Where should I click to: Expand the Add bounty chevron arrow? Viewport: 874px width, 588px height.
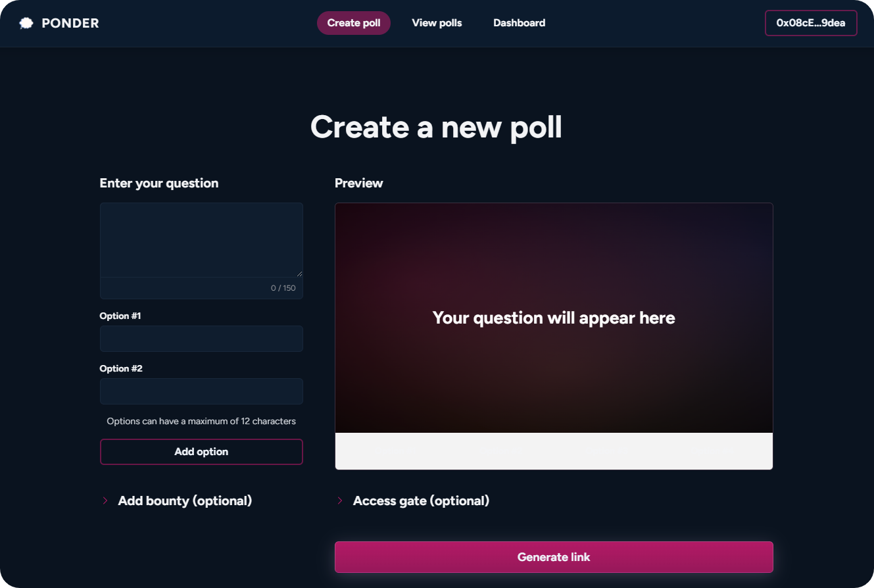pos(105,501)
